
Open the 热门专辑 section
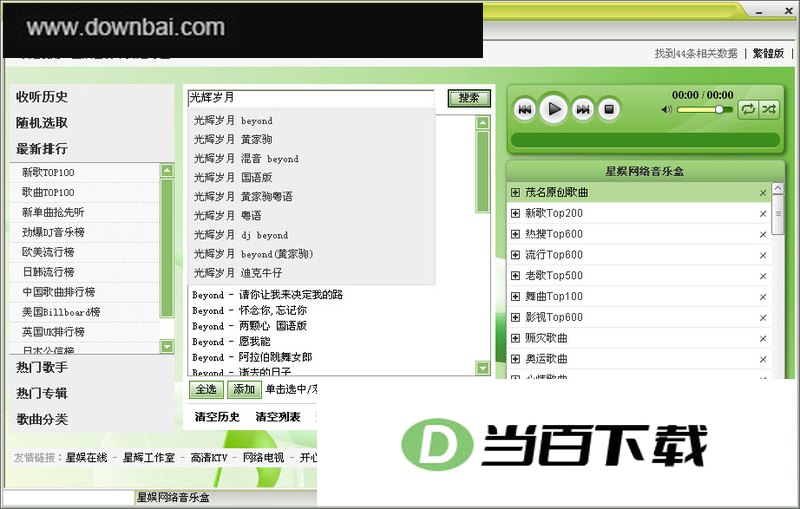coord(42,393)
